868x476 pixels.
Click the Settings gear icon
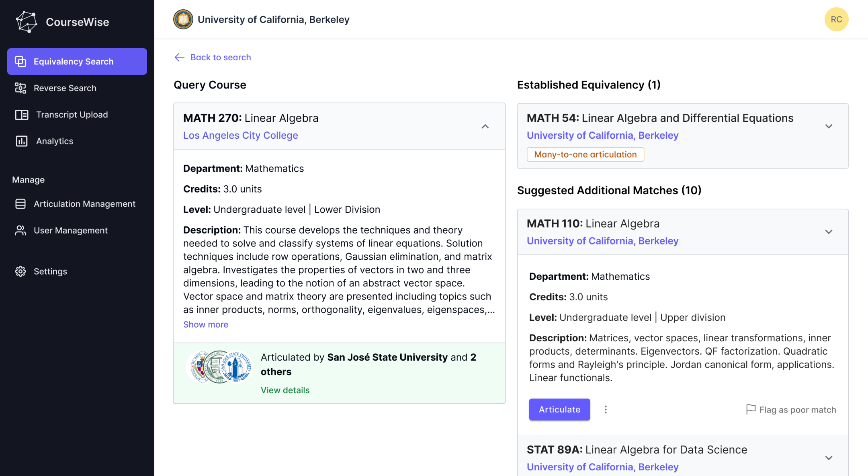coord(20,271)
